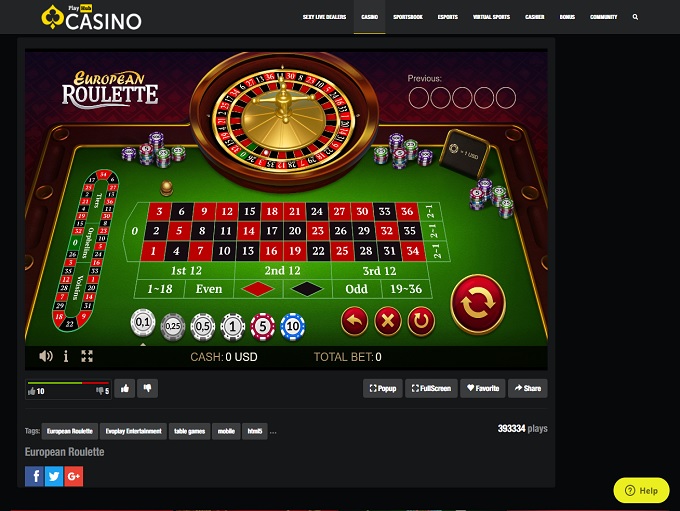Viewport: 680px width, 511px height.
Task: Place bet on red diamond field
Action: point(258,289)
